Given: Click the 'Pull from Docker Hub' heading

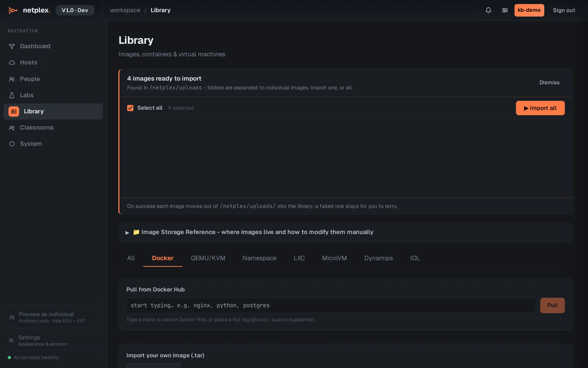Looking at the screenshot, I should coord(155,290).
